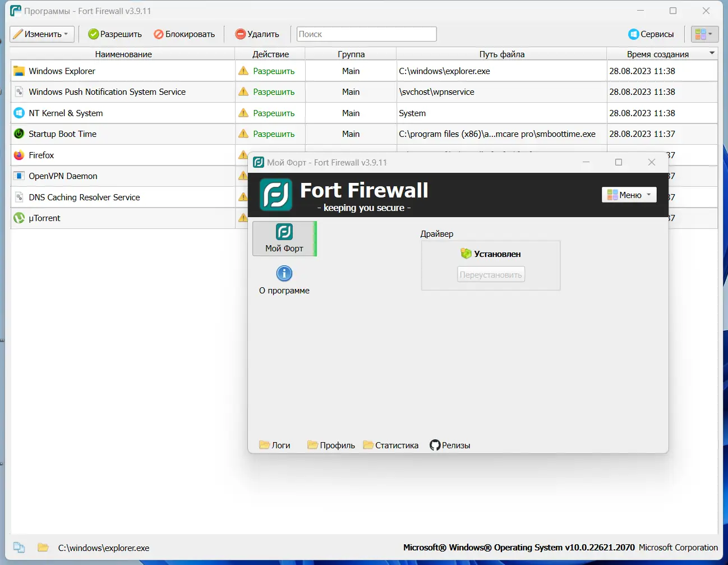Sort by the Время создания column header
Image resolution: width=728 pixels, height=565 pixels.
[658, 54]
